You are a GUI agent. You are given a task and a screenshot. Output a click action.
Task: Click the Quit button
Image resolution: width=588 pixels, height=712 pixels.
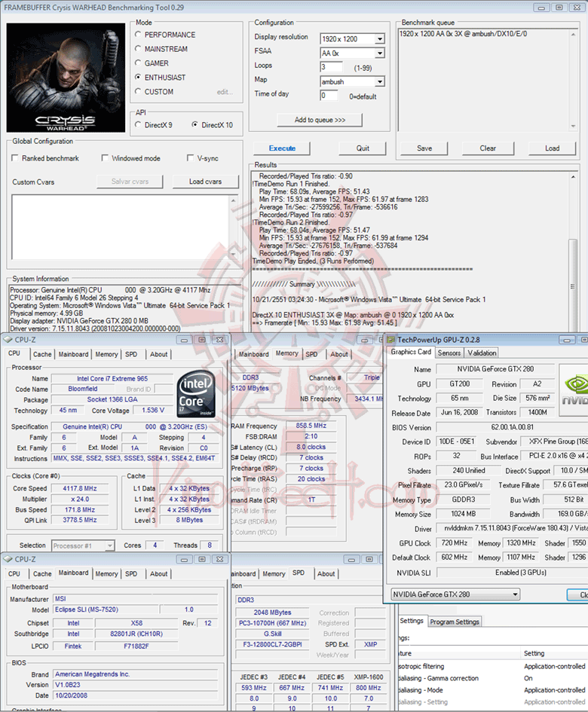pos(363,148)
